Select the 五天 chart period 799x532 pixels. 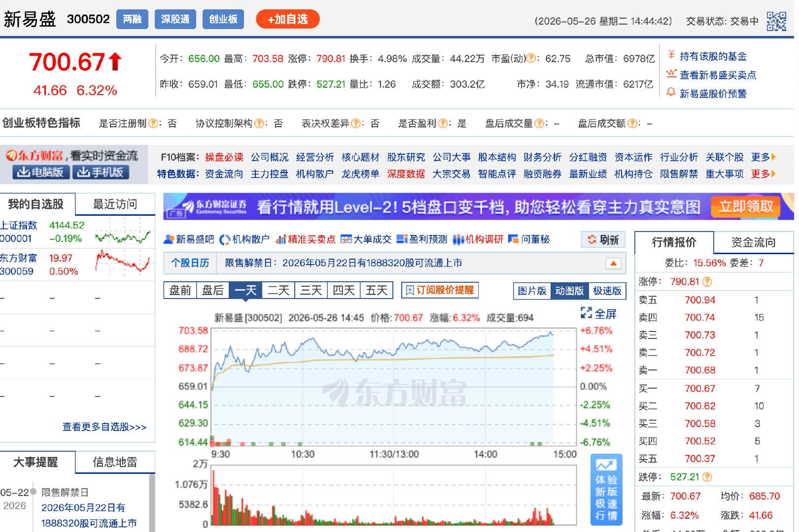point(377,290)
